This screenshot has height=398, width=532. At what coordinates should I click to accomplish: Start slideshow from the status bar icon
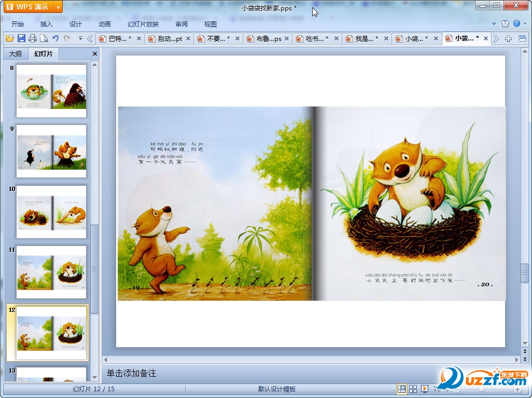pos(424,389)
